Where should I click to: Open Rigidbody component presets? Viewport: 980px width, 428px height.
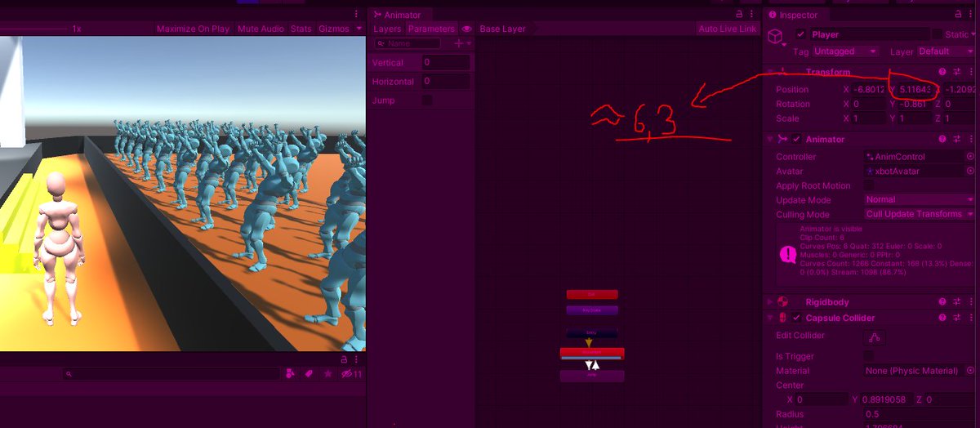coord(957,302)
